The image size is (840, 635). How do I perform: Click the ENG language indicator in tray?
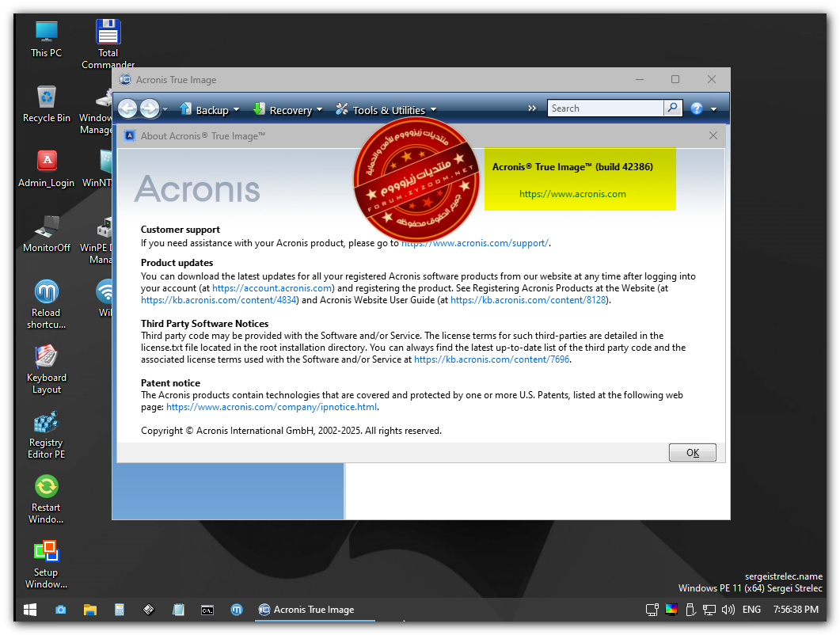751,610
